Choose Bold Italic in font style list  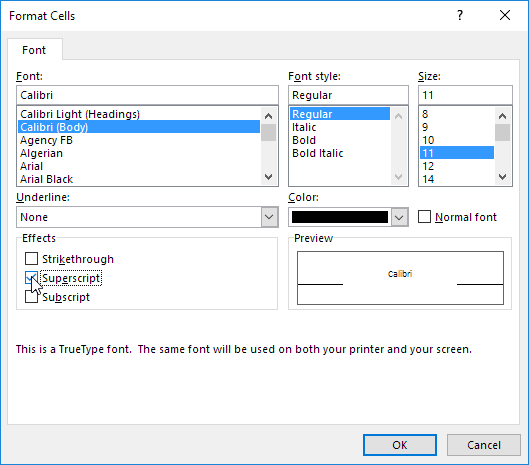(x=317, y=153)
